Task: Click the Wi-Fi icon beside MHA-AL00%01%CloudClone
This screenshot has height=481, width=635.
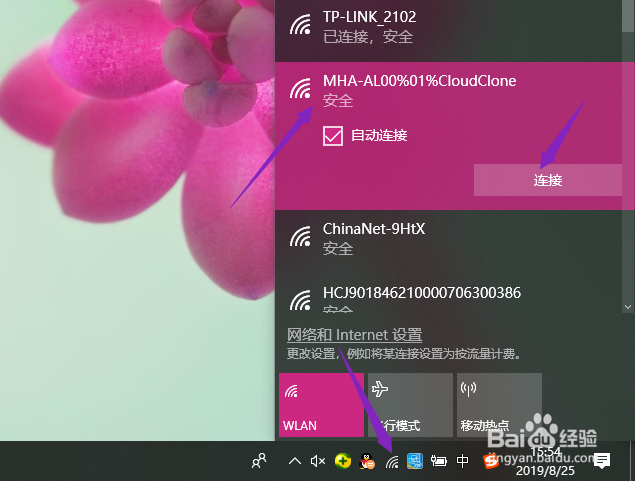Action: 300,88
